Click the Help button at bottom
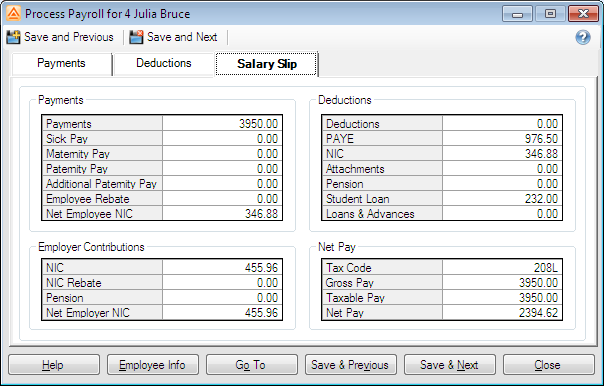This screenshot has height=386, width=604. (54, 364)
